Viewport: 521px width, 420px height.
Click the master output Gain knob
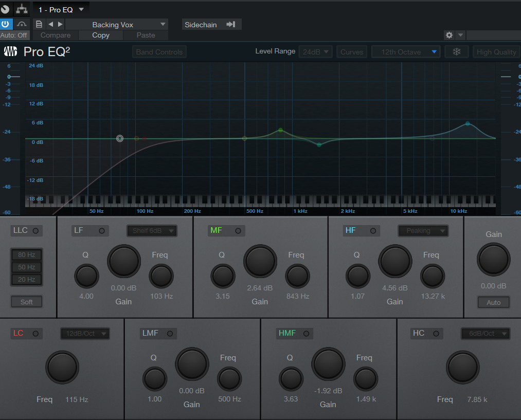pyautogui.click(x=493, y=259)
